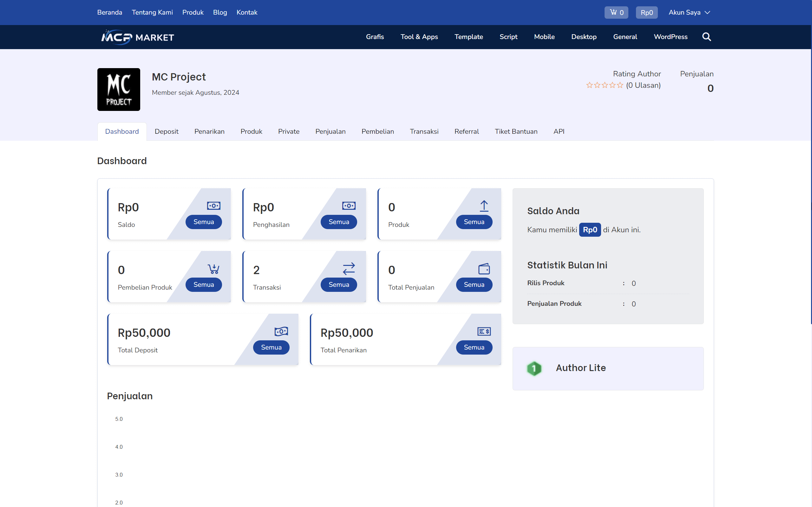This screenshot has height=507, width=812.
Task: Click the Author Lite badge icon
Action: 534,368
